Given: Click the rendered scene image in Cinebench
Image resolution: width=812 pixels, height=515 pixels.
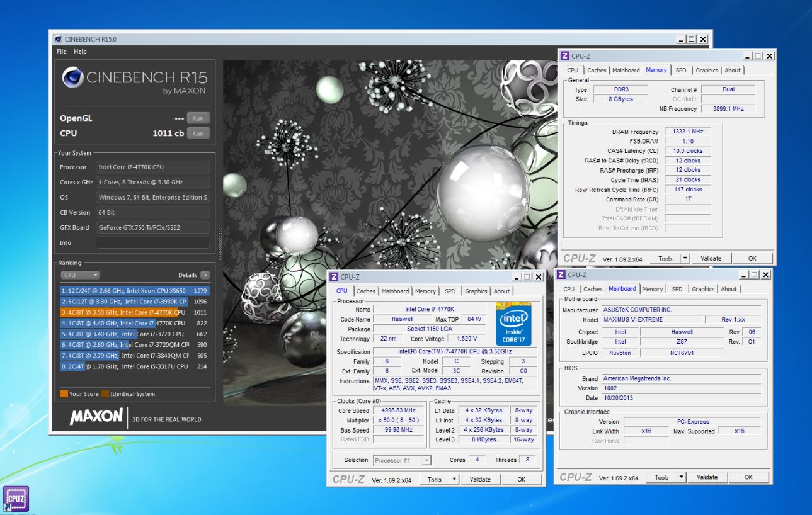Looking at the screenshot, I should click(x=389, y=233).
